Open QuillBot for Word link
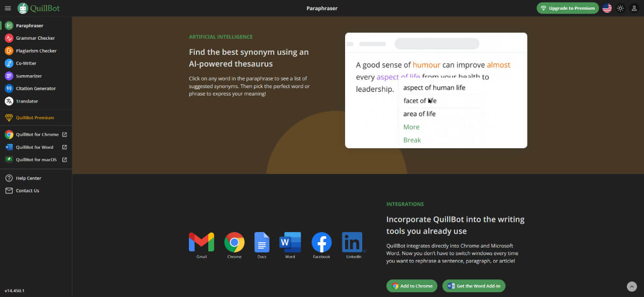Screen dimensions: 644x297 [36, 147]
